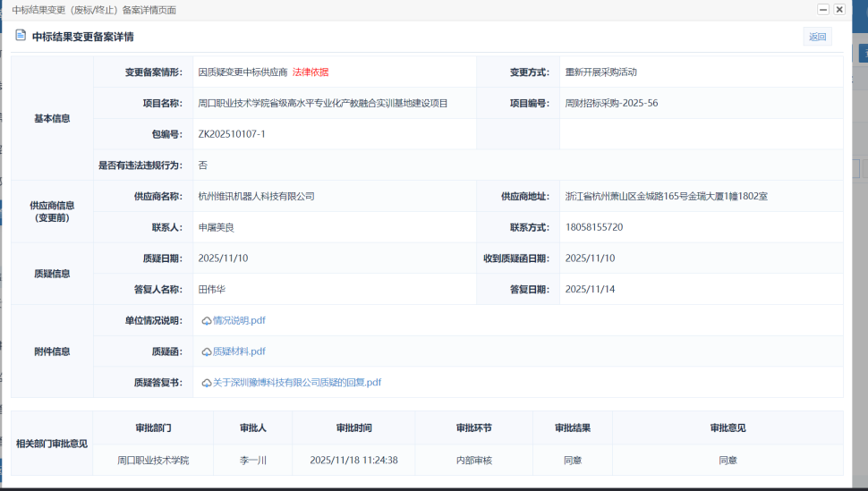Click the cloud icon before 质疑答复书 reply file

(207, 383)
